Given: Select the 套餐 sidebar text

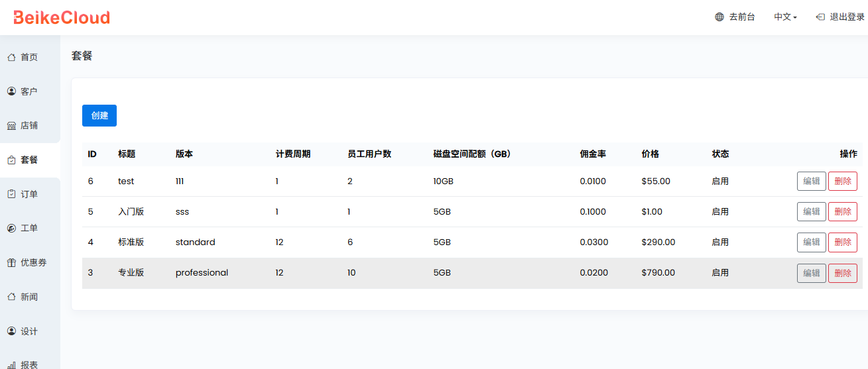Looking at the screenshot, I should pyautogui.click(x=29, y=160).
